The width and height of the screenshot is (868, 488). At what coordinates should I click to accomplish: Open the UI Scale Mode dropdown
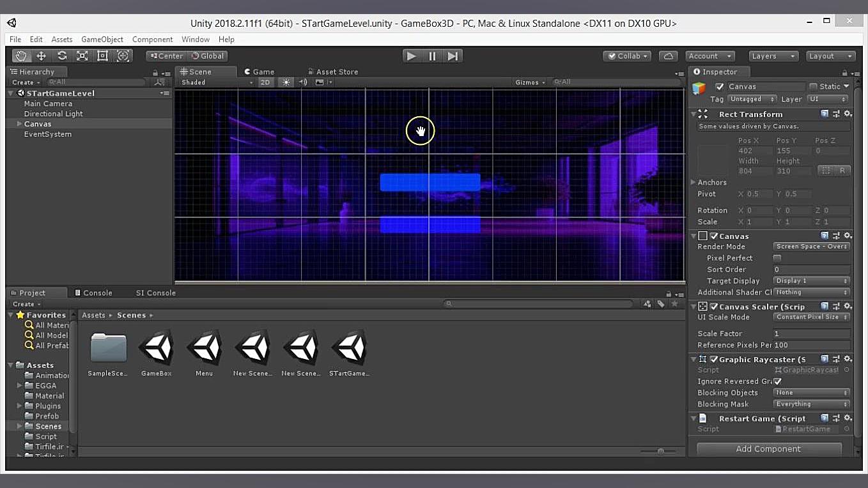[x=811, y=317]
